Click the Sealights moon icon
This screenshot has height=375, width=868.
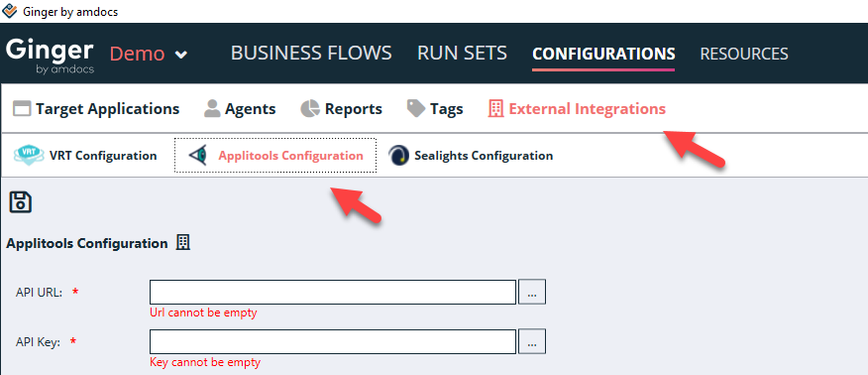(398, 156)
